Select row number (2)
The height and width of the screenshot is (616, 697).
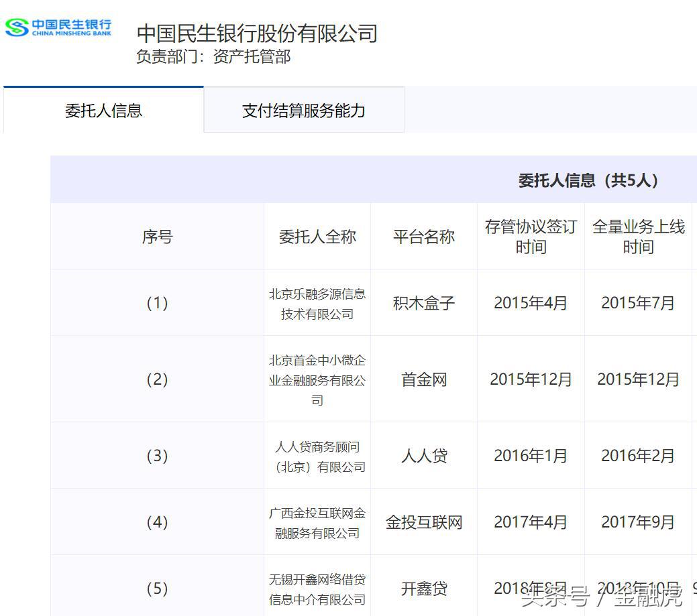pyautogui.click(x=157, y=379)
